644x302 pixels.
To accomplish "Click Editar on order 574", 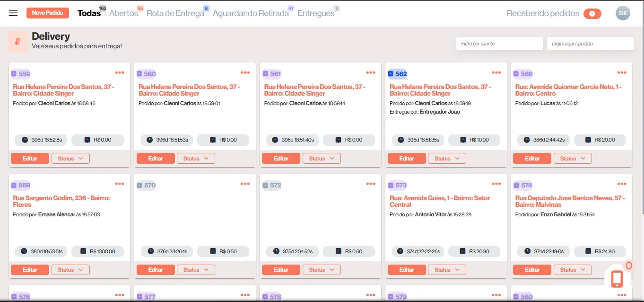I will point(532,270).
